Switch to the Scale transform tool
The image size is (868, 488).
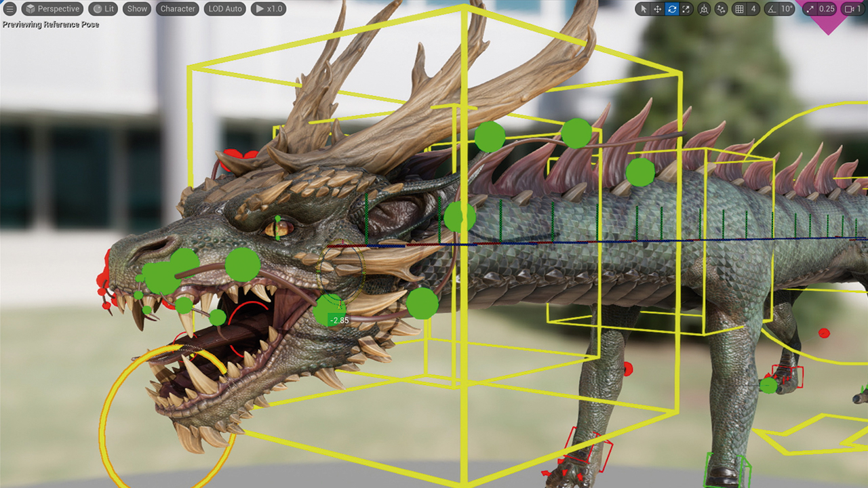tap(686, 9)
